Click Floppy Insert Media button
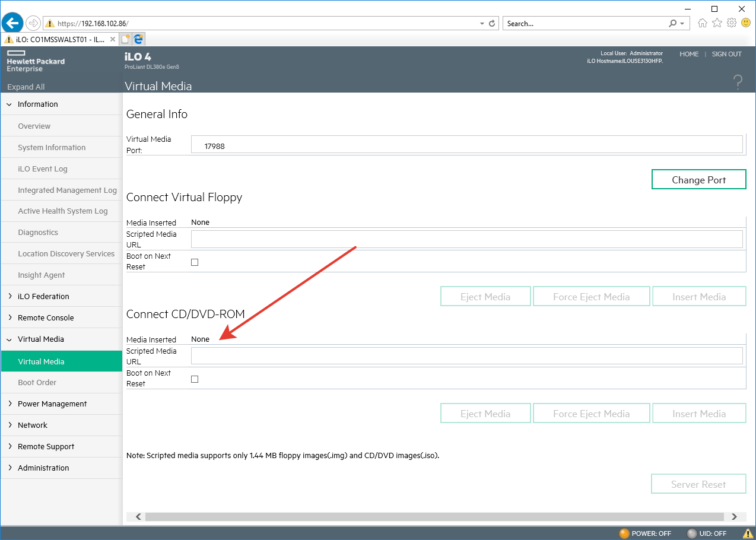Screen dimensions: 756x540 click(x=699, y=297)
